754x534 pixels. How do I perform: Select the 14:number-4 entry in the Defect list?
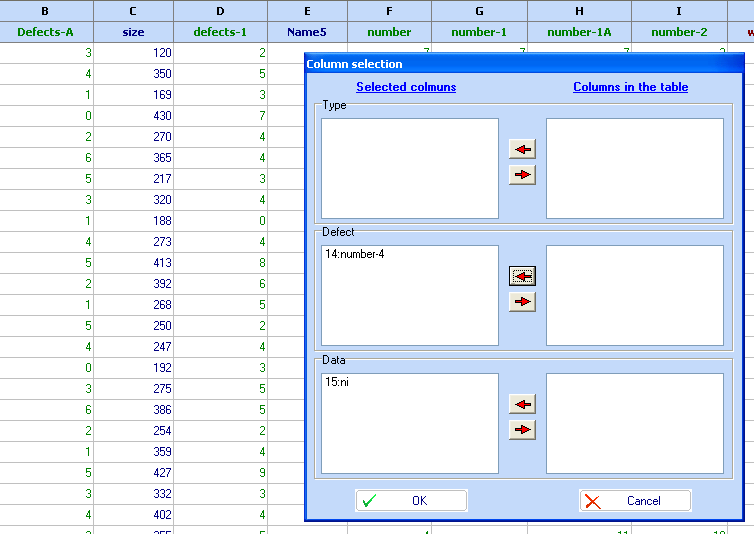pyautogui.click(x=354, y=254)
